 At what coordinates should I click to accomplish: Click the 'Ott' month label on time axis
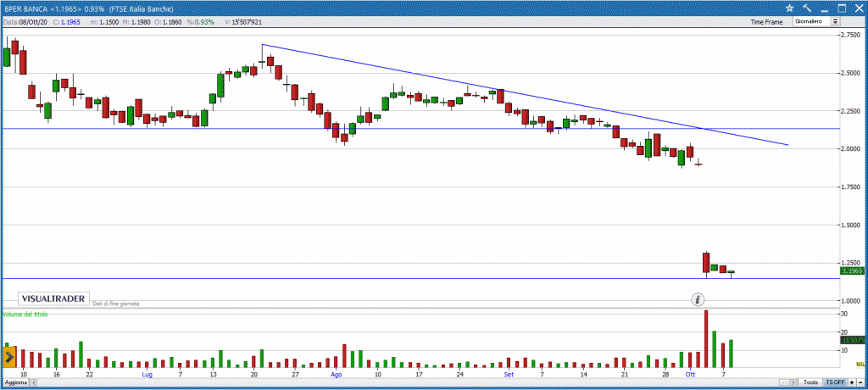coord(690,375)
